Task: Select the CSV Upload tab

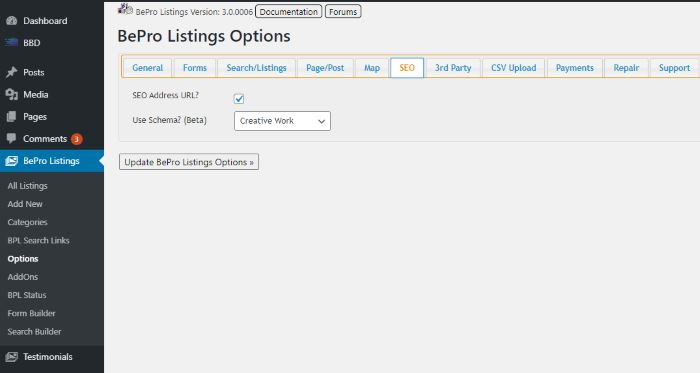Action: click(x=513, y=68)
